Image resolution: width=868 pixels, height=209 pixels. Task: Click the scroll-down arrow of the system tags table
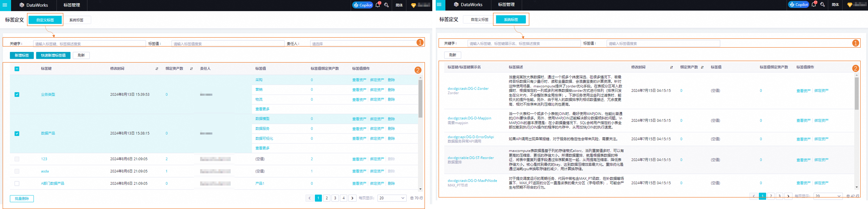pos(857,187)
